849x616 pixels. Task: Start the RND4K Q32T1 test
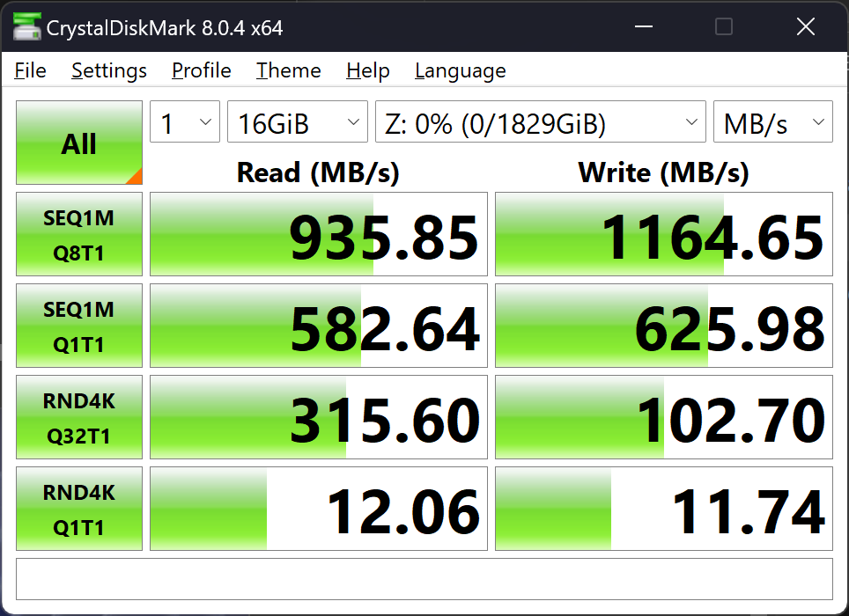(x=79, y=417)
